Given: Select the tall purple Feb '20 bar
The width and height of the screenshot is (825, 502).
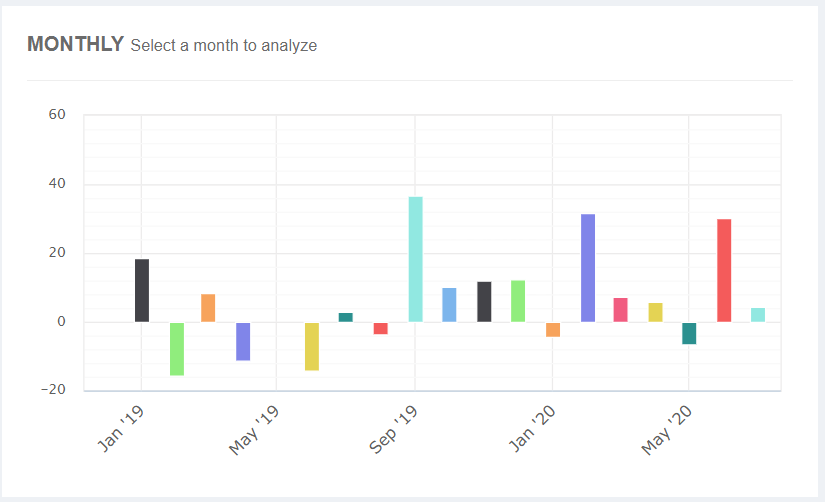Looking at the screenshot, I should tap(588, 268).
